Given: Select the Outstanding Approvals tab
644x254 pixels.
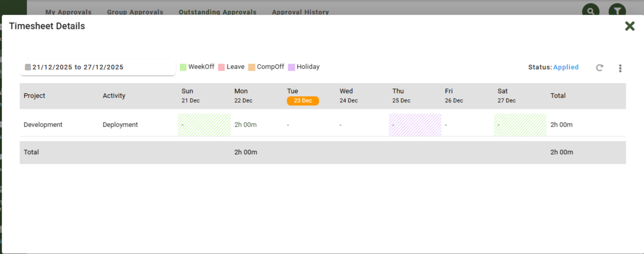Looking at the screenshot, I should [217, 12].
